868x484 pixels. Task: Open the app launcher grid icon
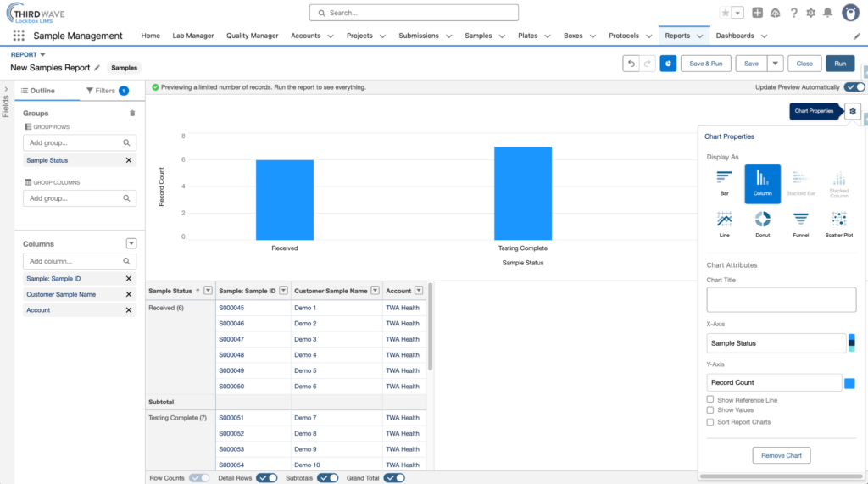(x=19, y=36)
